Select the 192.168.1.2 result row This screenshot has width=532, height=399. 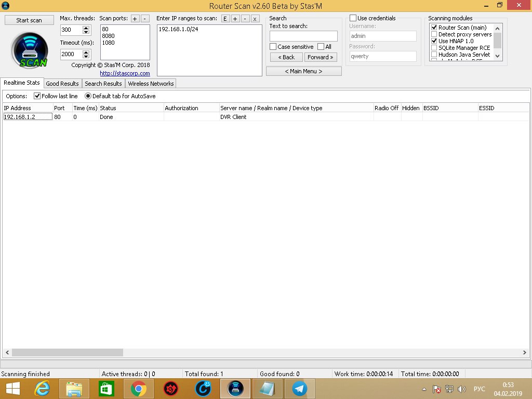click(265, 117)
